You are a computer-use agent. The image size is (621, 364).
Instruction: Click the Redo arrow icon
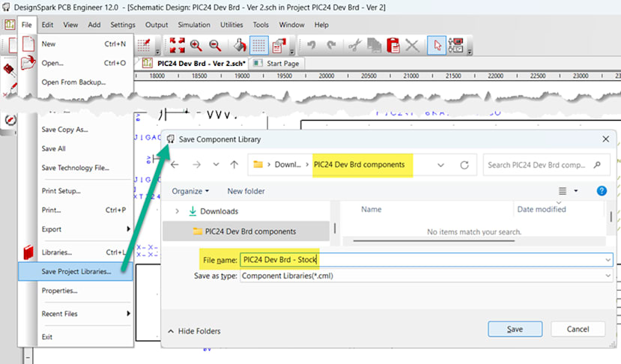[x=331, y=46]
